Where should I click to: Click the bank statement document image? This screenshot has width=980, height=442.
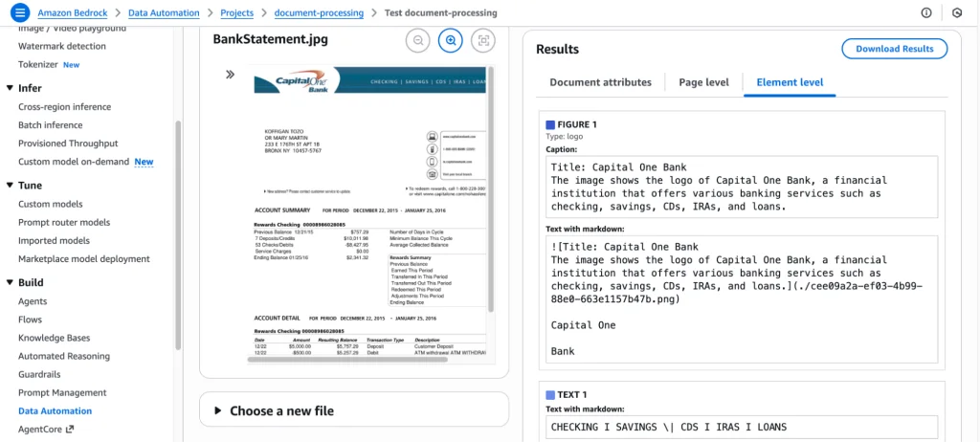point(368,213)
